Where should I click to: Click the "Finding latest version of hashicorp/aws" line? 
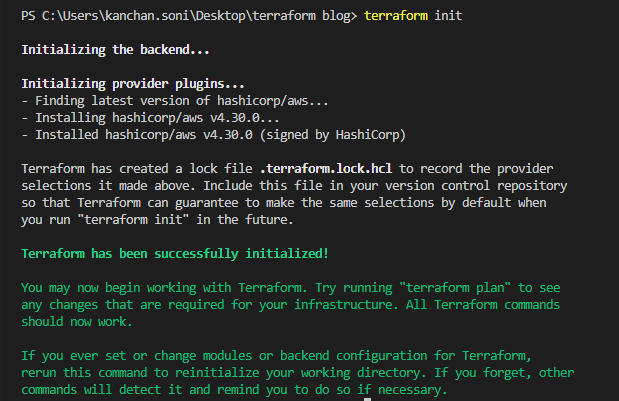[175, 101]
